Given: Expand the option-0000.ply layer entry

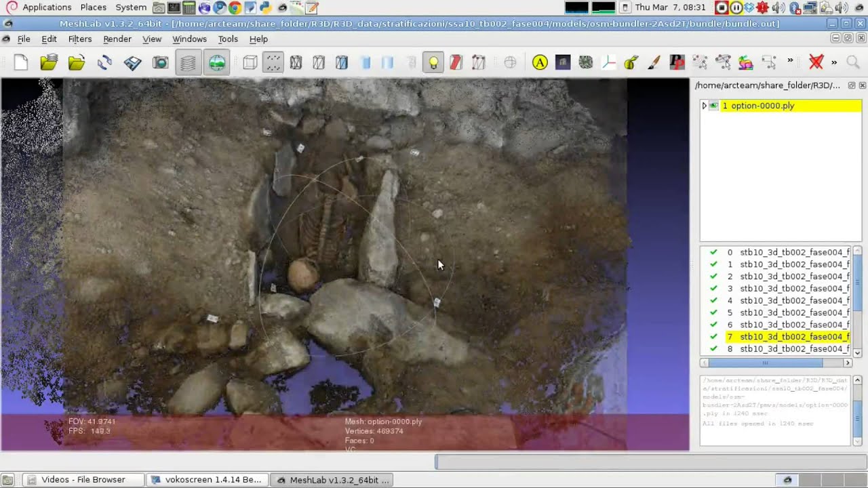Looking at the screenshot, I should (x=704, y=106).
